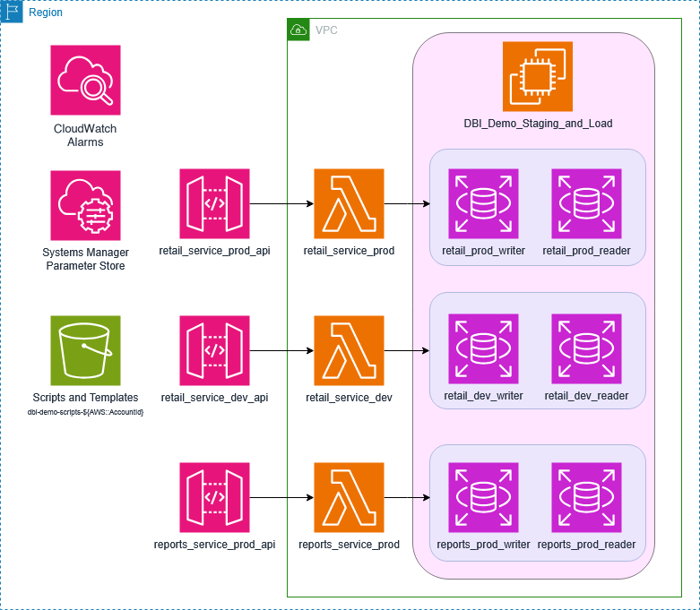
Task: Click the Scripts and Templates S3 bucket icon
Action: coord(85,351)
